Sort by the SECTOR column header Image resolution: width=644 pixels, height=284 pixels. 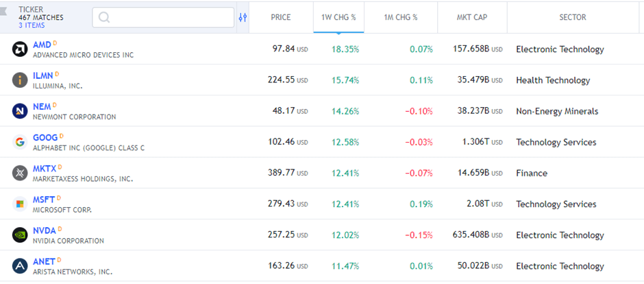[x=573, y=17]
